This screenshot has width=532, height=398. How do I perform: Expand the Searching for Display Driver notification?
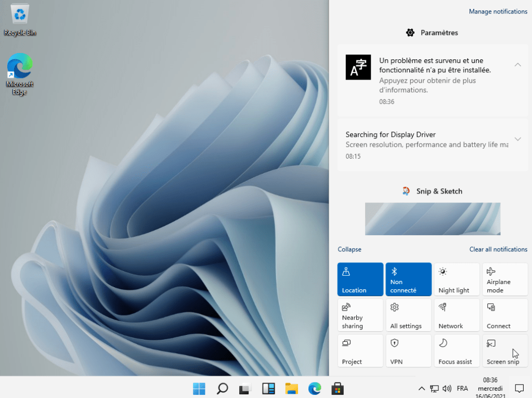[517, 139]
